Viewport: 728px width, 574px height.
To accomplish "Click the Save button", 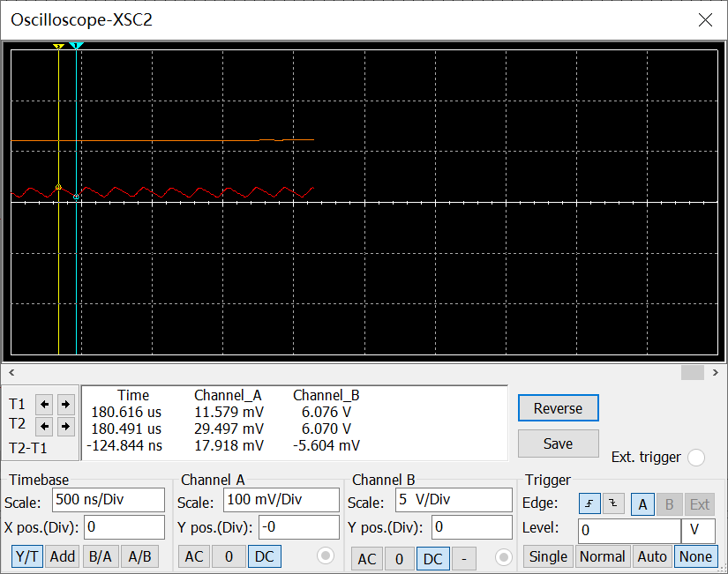I will (x=558, y=444).
